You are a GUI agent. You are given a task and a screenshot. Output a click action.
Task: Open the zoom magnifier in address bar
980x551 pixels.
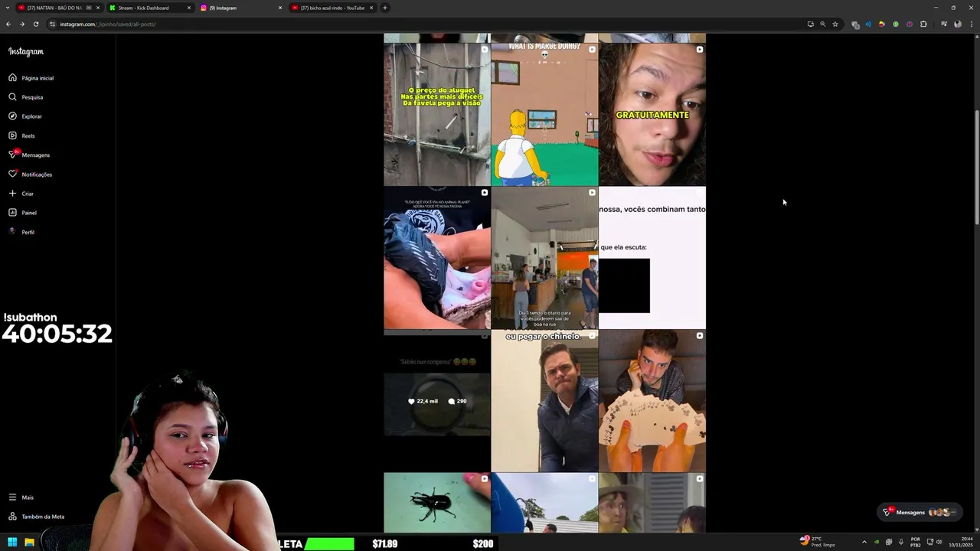823,24
